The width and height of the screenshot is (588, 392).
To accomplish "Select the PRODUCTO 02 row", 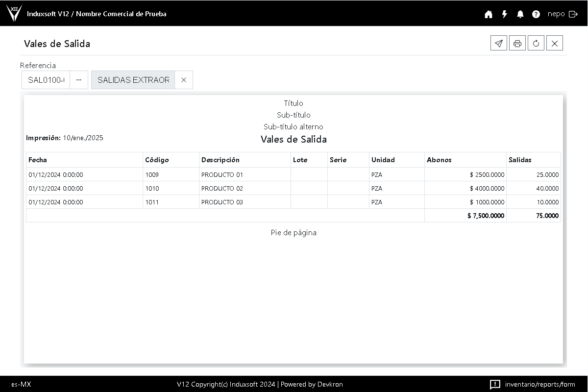I will pos(222,188).
